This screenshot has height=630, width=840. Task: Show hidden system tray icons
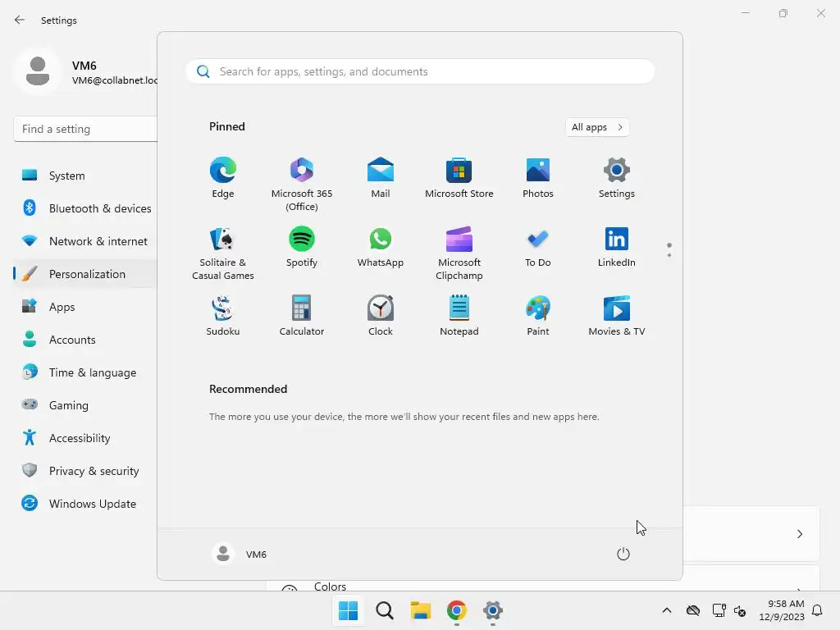coord(666,610)
